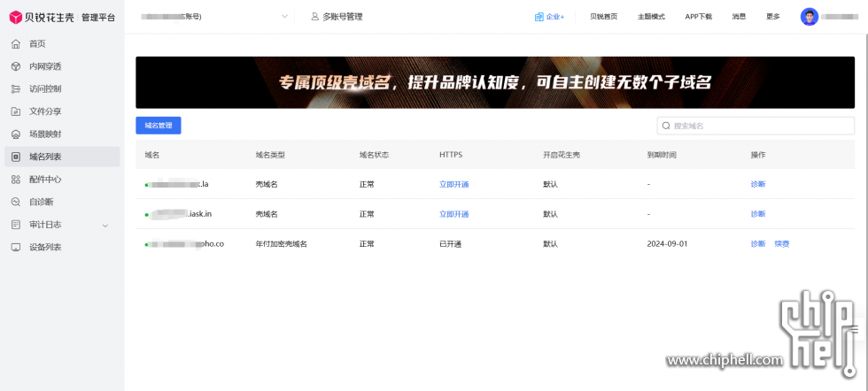Click the 审计日志 sidebar icon
The height and width of the screenshot is (391, 868).
16,225
